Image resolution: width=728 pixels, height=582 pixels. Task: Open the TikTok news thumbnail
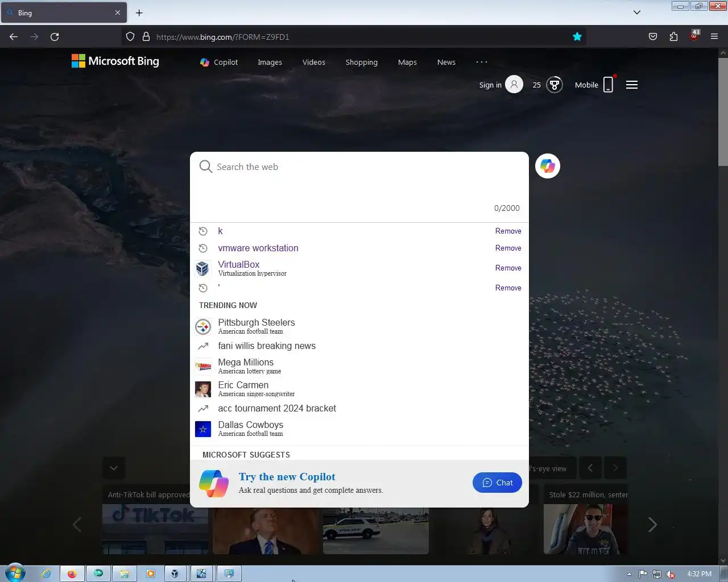(155, 529)
